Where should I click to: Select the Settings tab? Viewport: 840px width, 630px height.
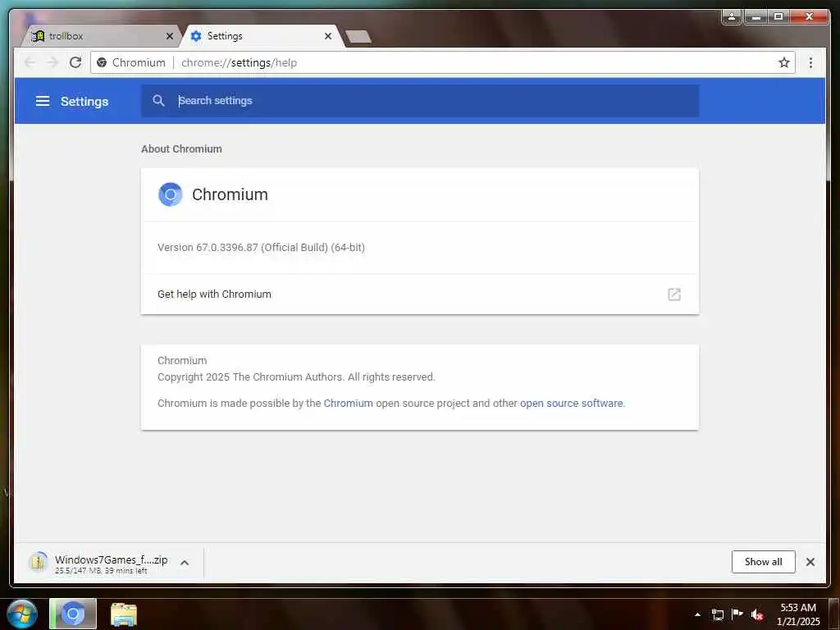point(262,36)
